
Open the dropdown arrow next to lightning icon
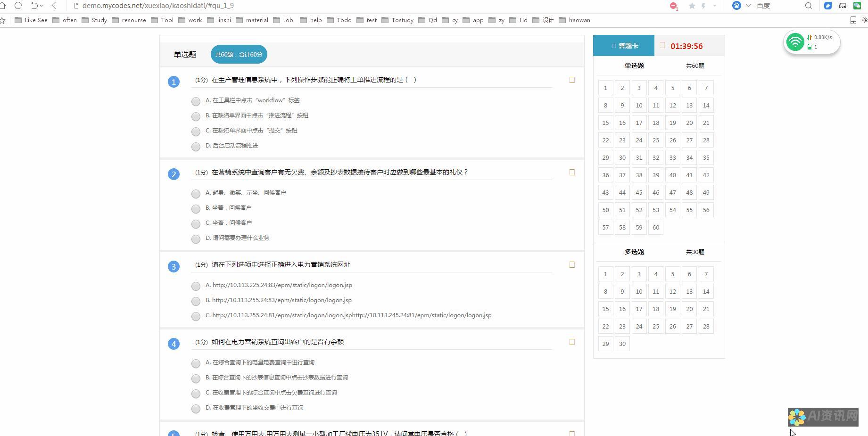[715, 6]
